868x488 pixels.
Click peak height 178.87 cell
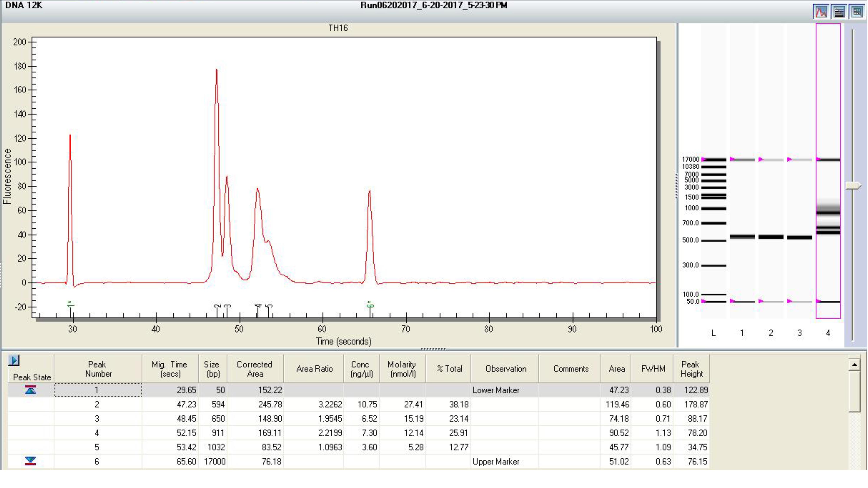point(691,404)
